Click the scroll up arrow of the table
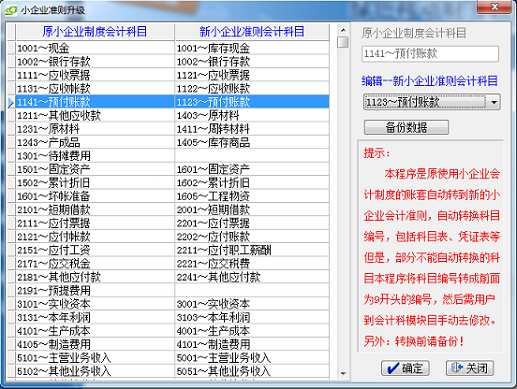Viewport: 517px width, 389px height. point(343,30)
